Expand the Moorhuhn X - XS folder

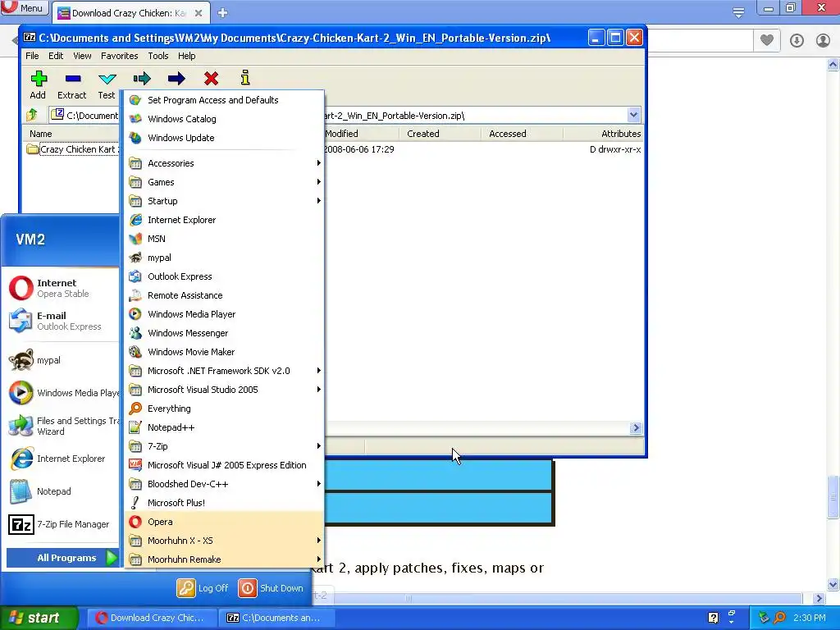pos(224,541)
